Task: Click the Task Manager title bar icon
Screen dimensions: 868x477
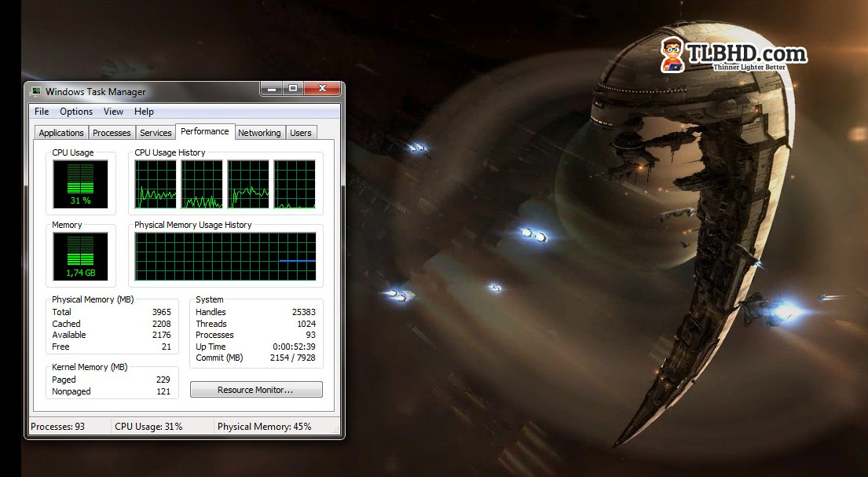Action: [36, 91]
